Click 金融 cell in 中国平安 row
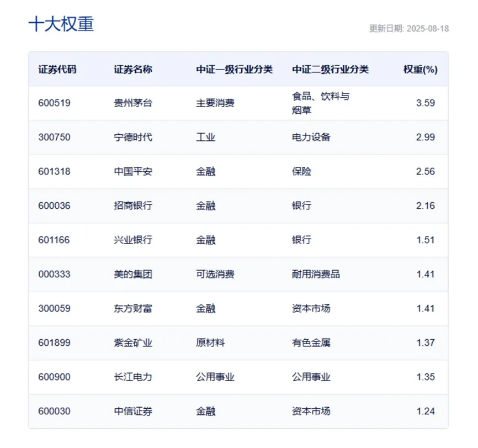Image resolution: width=478 pixels, height=448 pixels. pyautogui.click(x=205, y=171)
